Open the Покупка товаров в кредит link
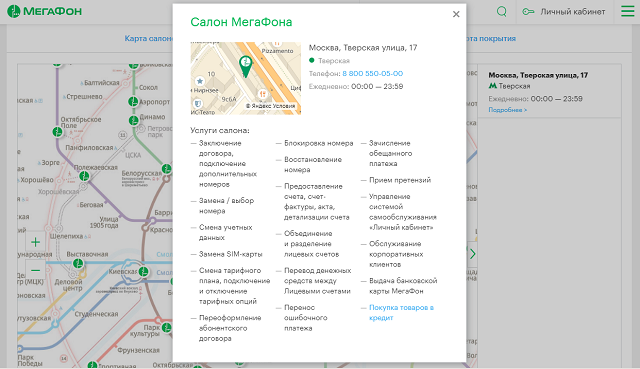Image resolution: width=640 pixels, height=369 pixels. (x=401, y=313)
